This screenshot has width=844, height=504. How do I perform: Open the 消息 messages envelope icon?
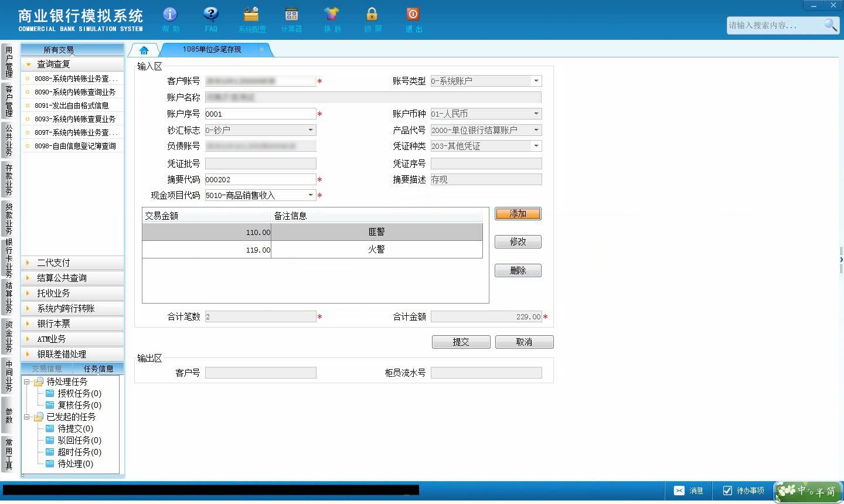pos(679,491)
